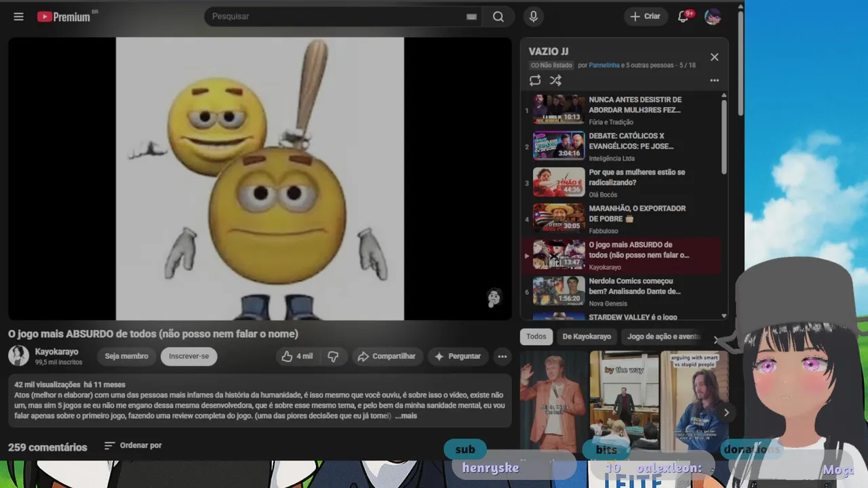
Task: Play Por que as mulheres video
Action: coord(620,183)
